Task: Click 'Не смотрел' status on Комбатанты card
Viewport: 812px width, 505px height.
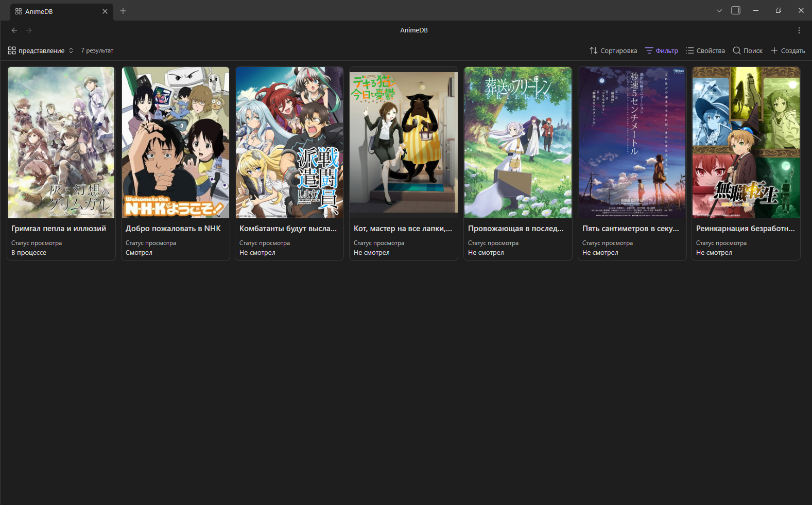Action: 257,253
